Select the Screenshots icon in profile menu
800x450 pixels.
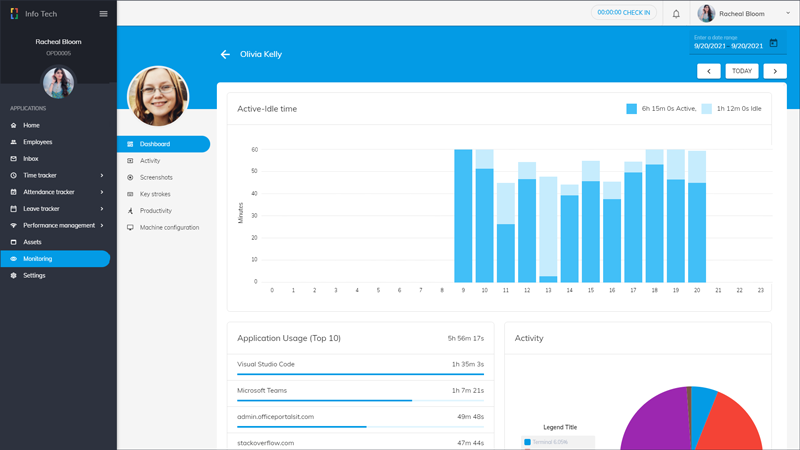130,177
